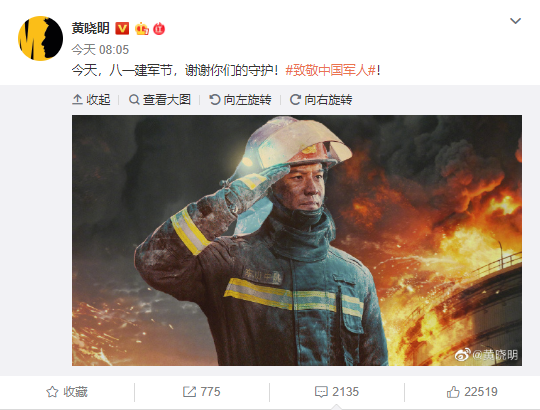Image resolution: width=540 pixels, height=410 pixels.
Task: Click the upward arrow collapse icon
Action: (77, 100)
